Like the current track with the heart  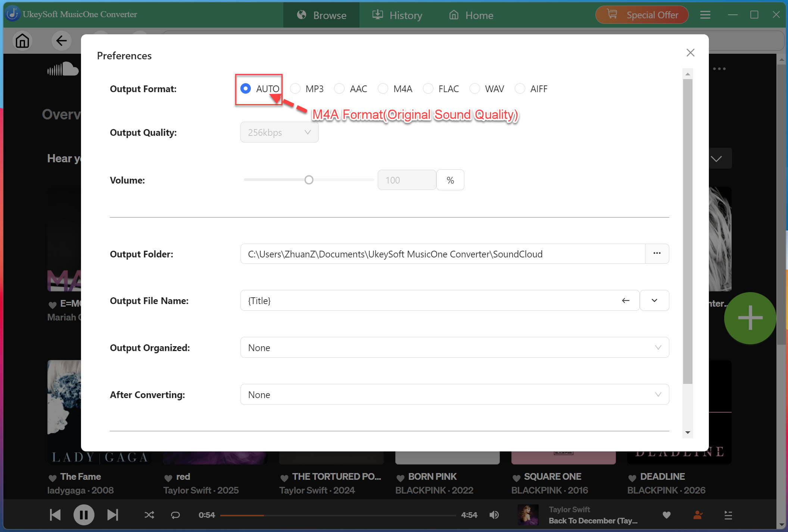(666, 515)
